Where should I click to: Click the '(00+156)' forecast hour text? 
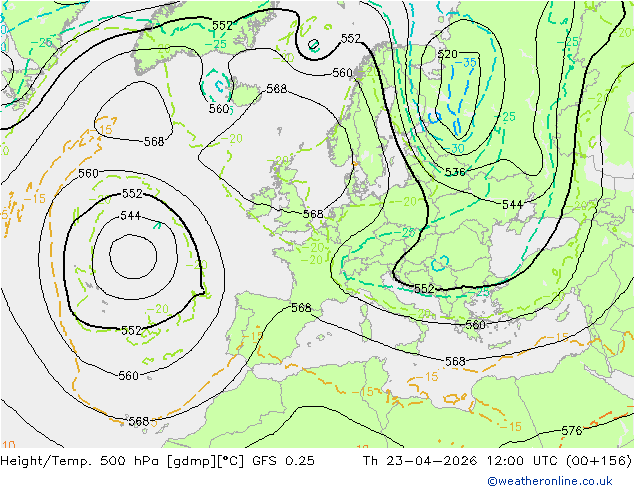point(598,460)
